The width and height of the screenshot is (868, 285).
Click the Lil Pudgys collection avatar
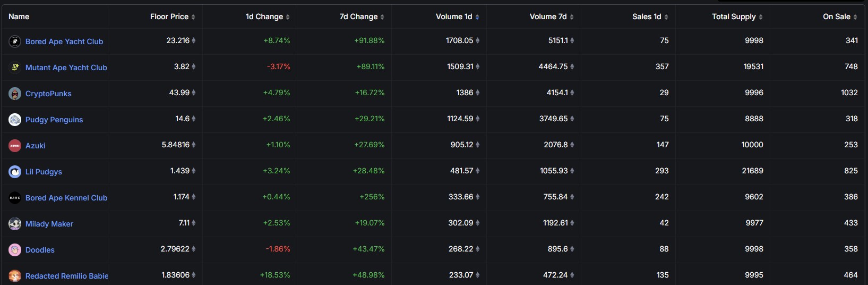pos(15,171)
